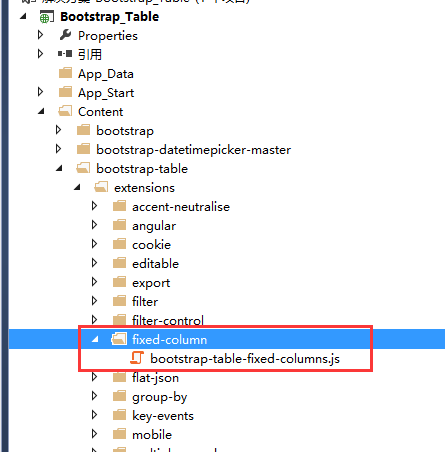
Task: Collapse the Bootstrap_Table project node
Action: coord(23,16)
